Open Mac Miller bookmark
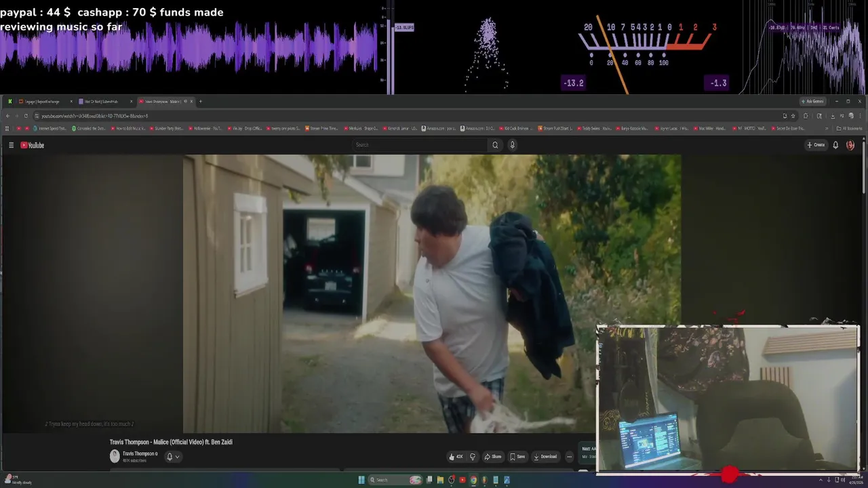 [x=711, y=128]
